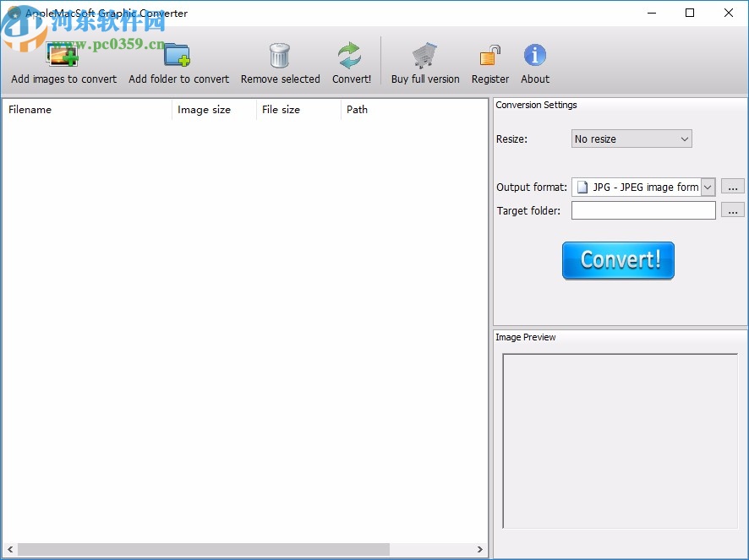Select the Add folder to convert icon
Screen dimensions: 749x560
tap(178, 54)
